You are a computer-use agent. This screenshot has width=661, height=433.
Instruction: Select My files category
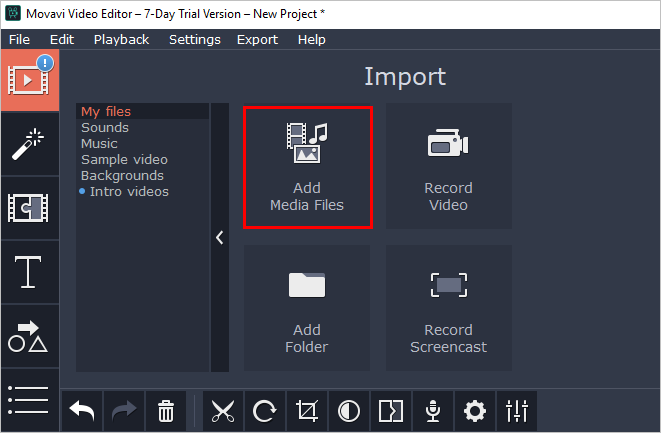142,111
